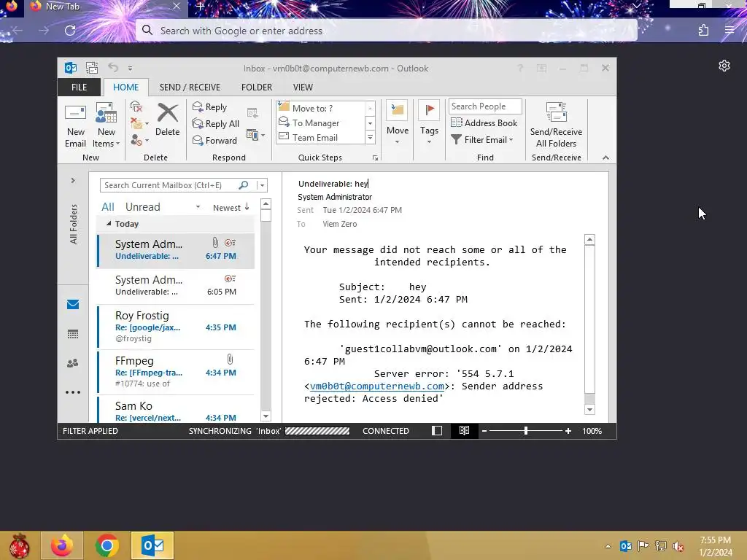Delete the selected message

(167, 120)
